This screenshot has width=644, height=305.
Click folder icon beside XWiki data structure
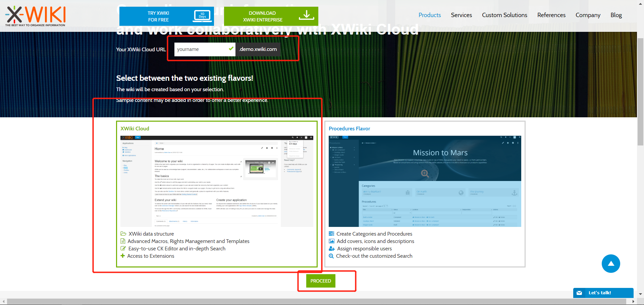123,234
